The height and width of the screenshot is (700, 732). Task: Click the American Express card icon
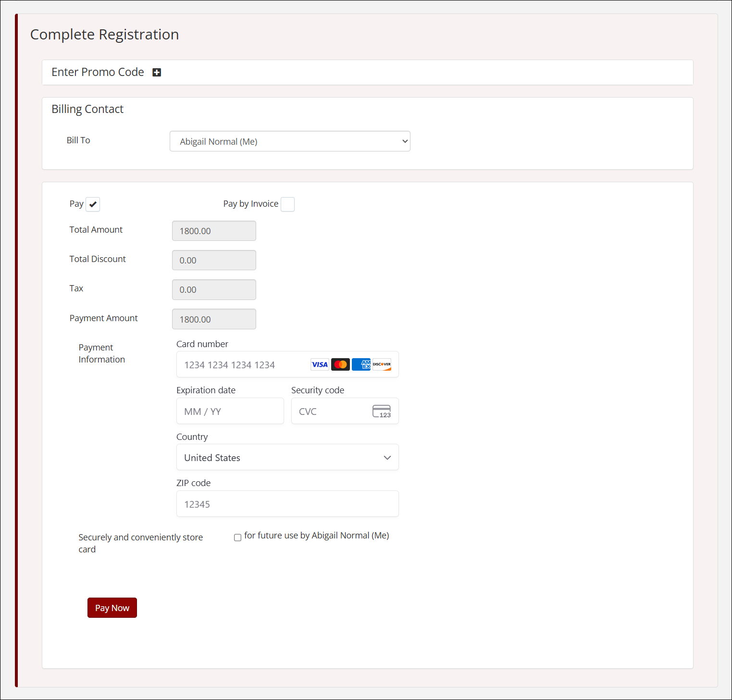tap(361, 364)
